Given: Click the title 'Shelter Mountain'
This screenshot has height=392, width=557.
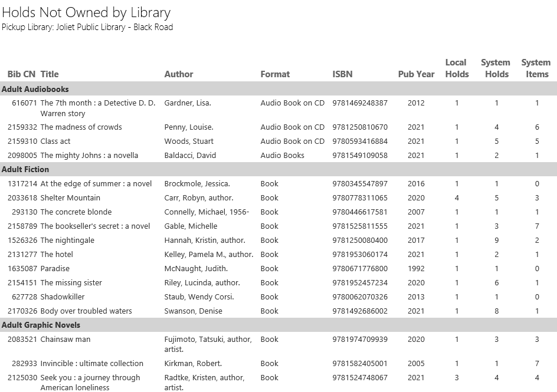Looking at the screenshot, I should coord(70,198).
